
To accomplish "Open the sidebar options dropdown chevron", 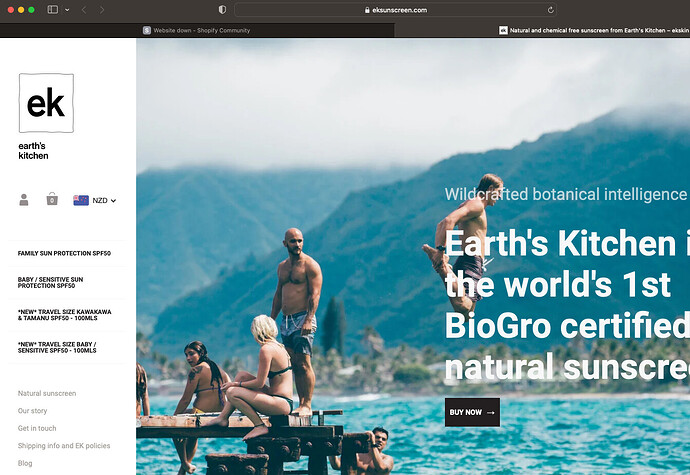I will [x=67, y=10].
